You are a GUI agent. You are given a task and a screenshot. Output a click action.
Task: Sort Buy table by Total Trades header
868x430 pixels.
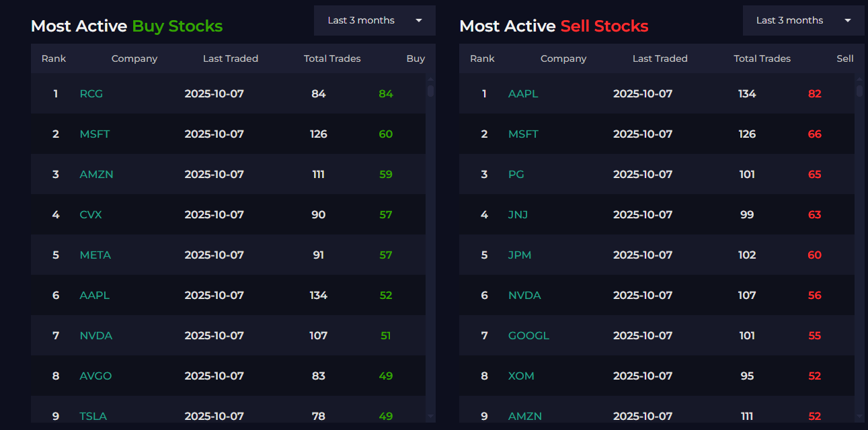tap(332, 58)
